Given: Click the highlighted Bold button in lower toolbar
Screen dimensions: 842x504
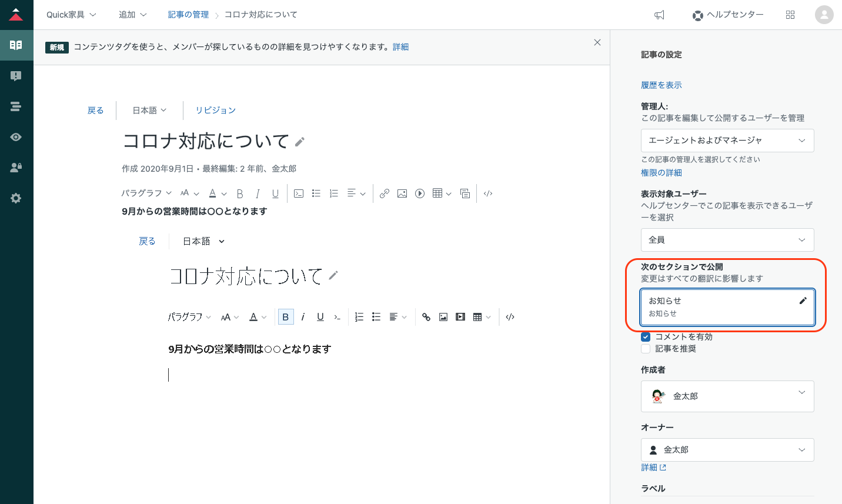Looking at the screenshot, I should [286, 317].
